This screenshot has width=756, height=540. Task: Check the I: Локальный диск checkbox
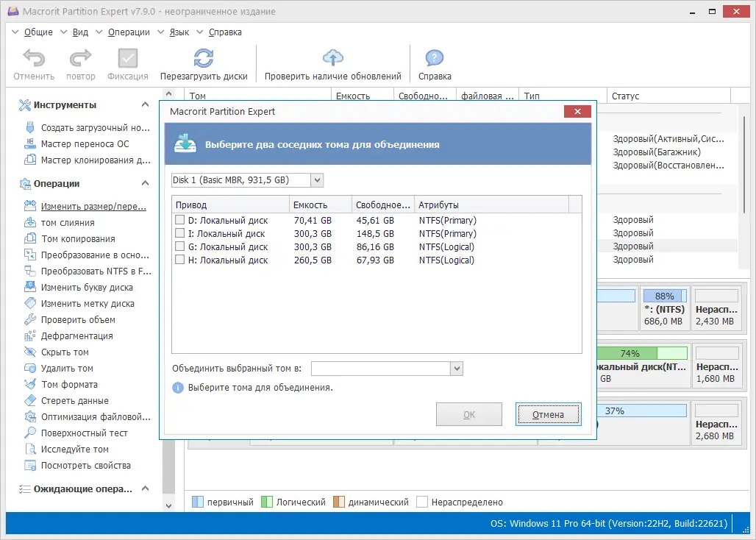pos(180,233)
